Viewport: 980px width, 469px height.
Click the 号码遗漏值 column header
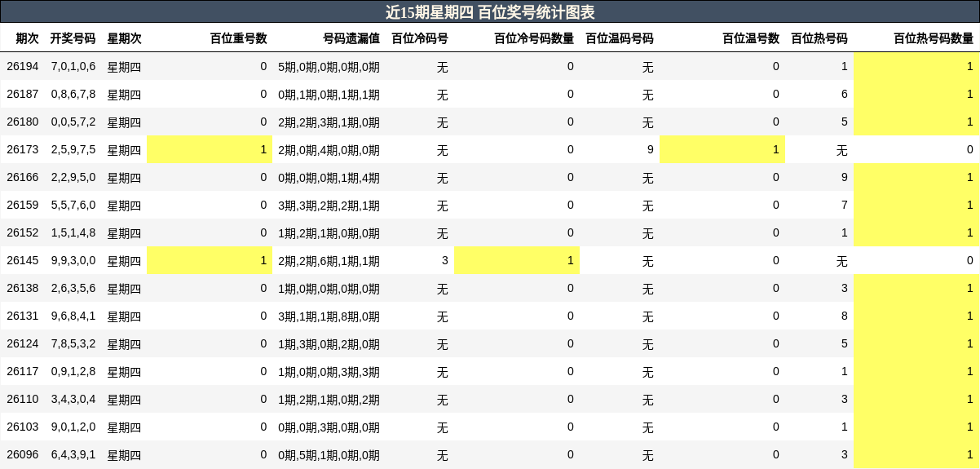point(351,38)
